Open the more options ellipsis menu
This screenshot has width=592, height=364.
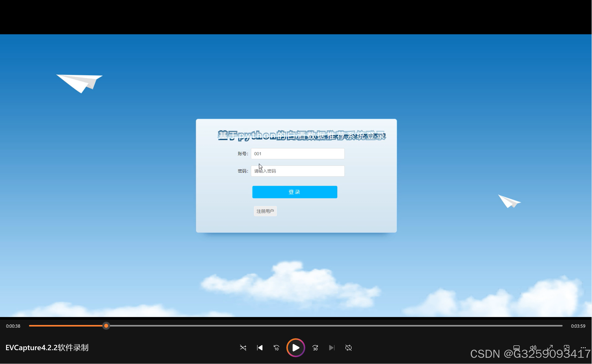click(x=583, y=348)
